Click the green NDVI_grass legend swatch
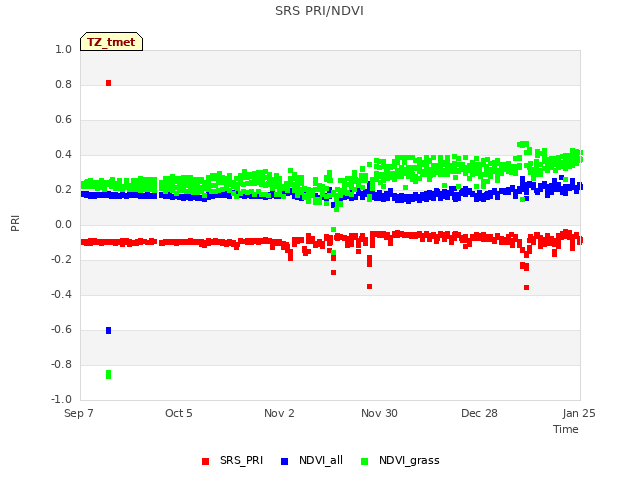Viewport: 640px width, 480px height. (364, 461)
